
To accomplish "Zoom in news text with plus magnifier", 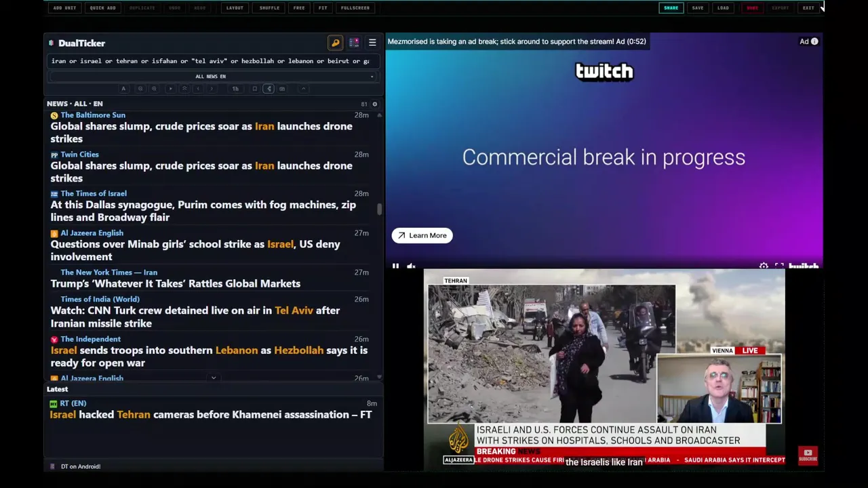I will [x=154, y=89].
